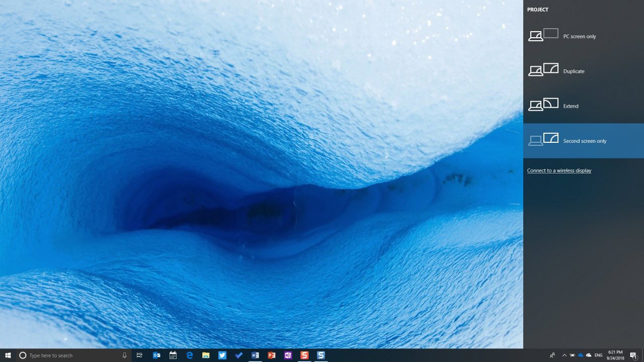Click the battery status tray icon
Image resolution: width=644 pixels, height=362 pixels.
[x=572, y=355]
